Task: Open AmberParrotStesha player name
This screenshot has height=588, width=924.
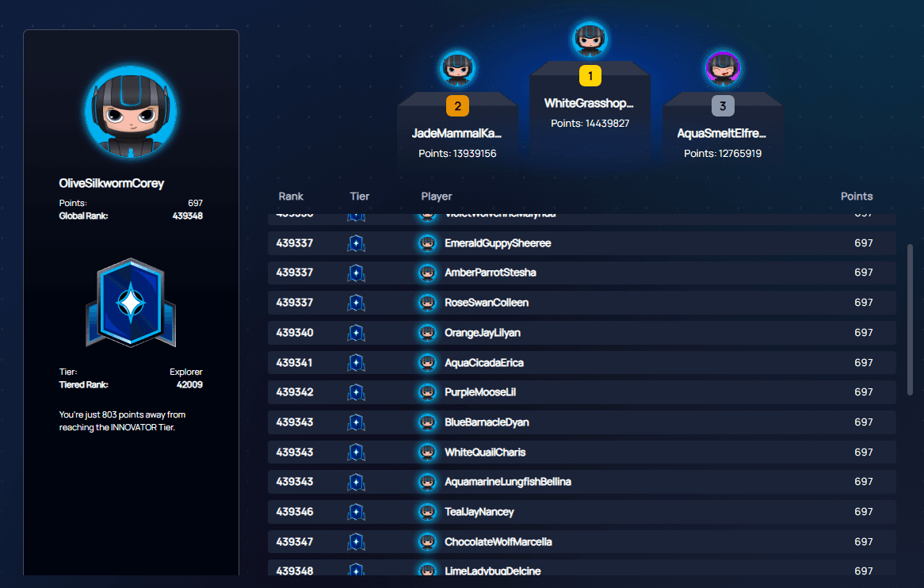Action: [x=490, y=273]
